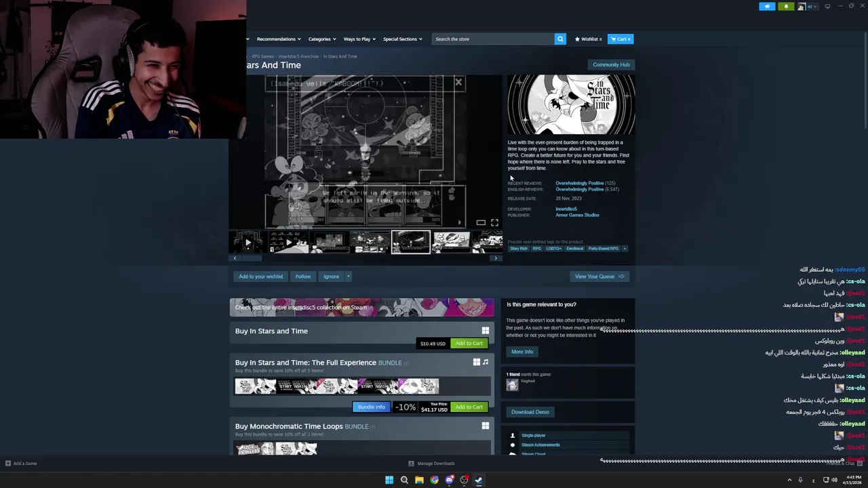Screen dimensions: 868x488
Task: Select the first trailer video thumbnail
Action: point(248,243)
